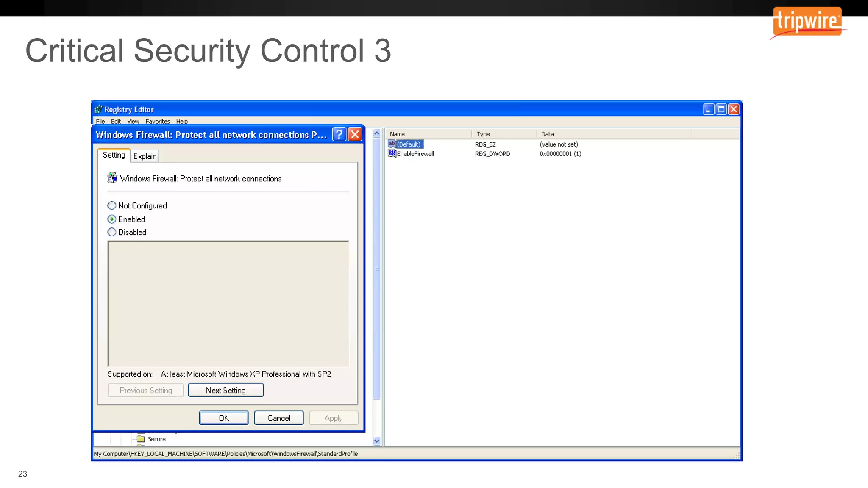Click the dialog's question mark help button
Screen dimensions: 868x488
coord(339,135)
